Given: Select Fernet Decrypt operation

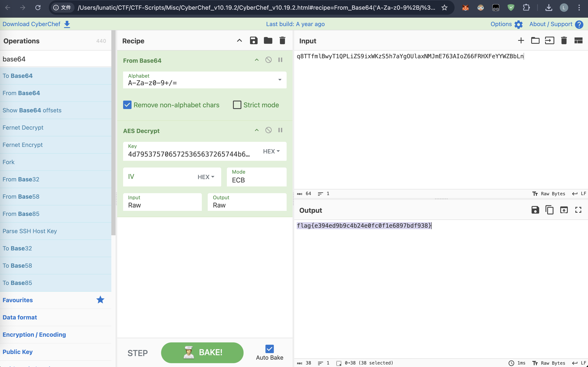Looking at the screenshot, I should pos(56,128).
